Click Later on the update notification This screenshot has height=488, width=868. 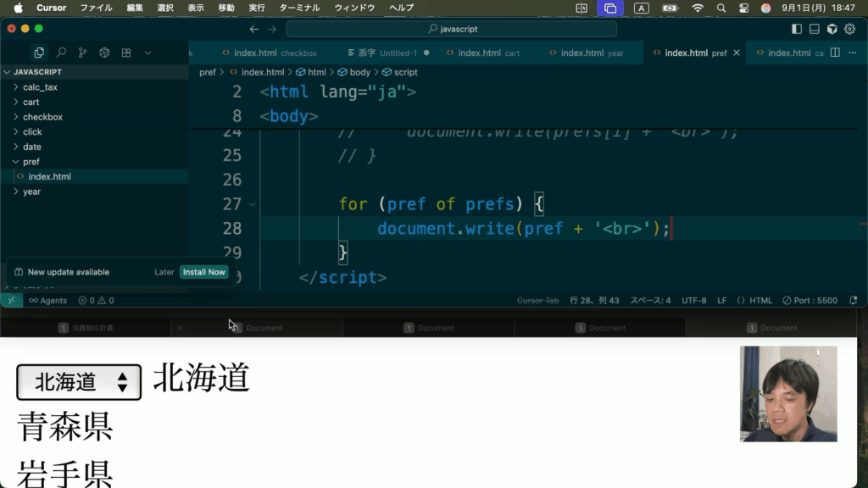click(x=164, y=272)
